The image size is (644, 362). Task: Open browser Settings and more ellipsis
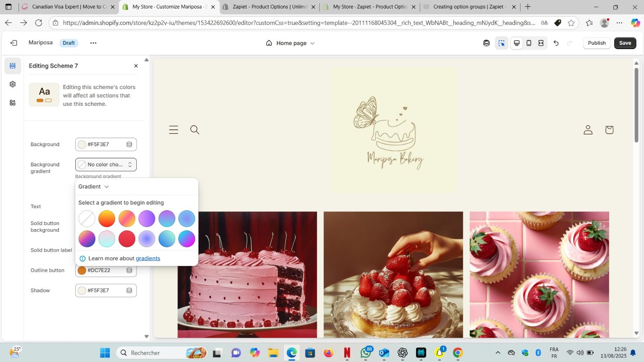(x=619, y=23)
